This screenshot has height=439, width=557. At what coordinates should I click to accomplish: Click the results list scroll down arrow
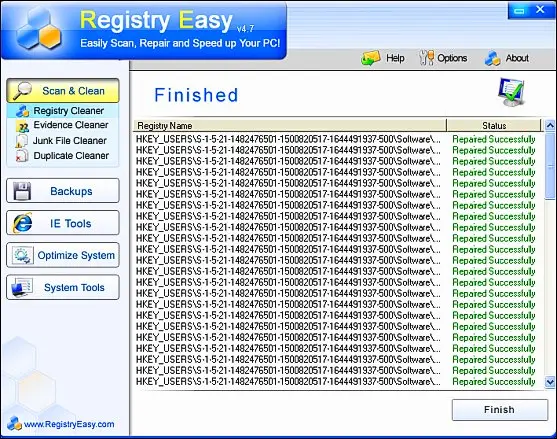(550, 382)
